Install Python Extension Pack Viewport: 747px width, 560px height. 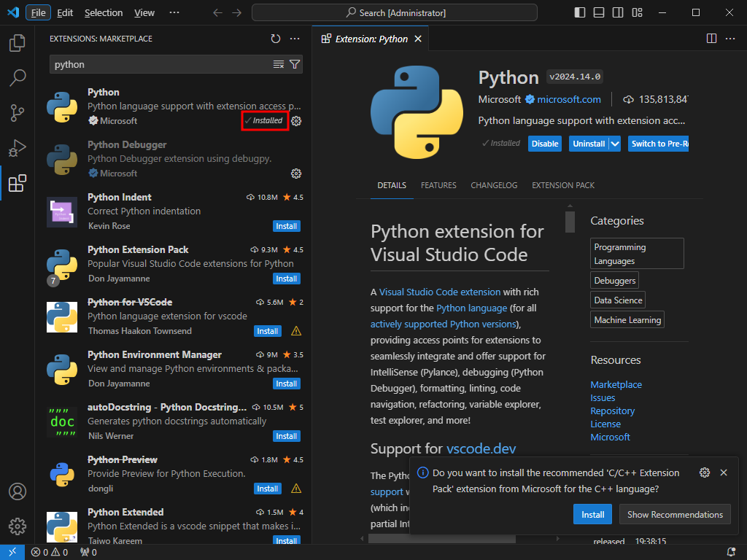pyautogui.click(x=286, y=279)
